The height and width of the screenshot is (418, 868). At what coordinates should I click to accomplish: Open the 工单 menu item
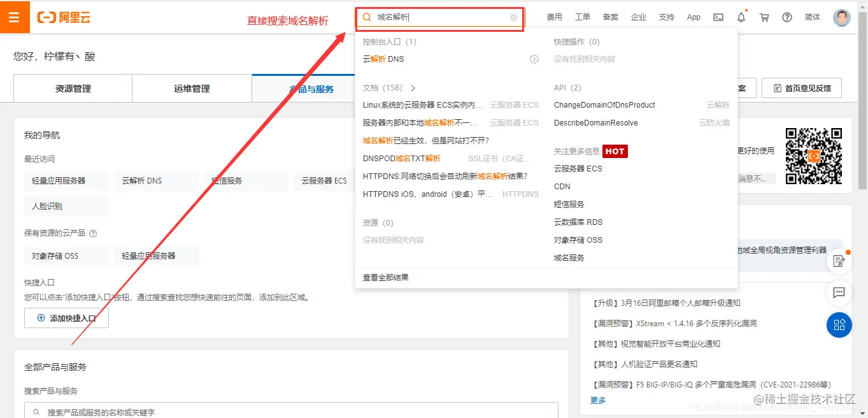(x=582, y=17)
